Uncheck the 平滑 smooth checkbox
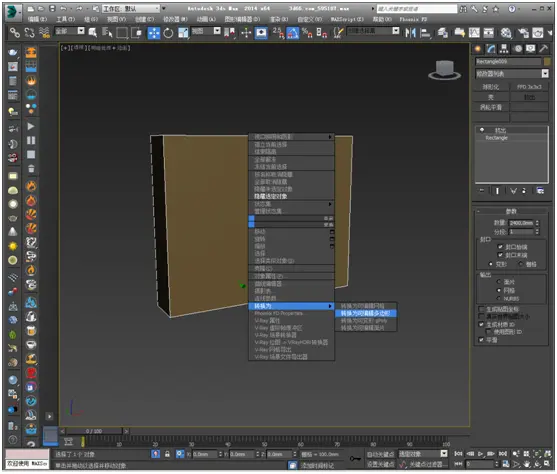The image size is (557, 474). point(481,340)
